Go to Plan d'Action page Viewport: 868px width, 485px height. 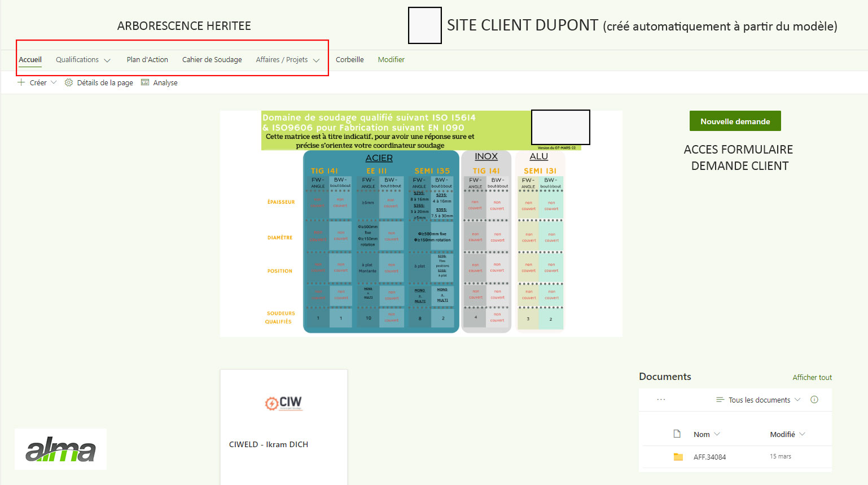147,60
